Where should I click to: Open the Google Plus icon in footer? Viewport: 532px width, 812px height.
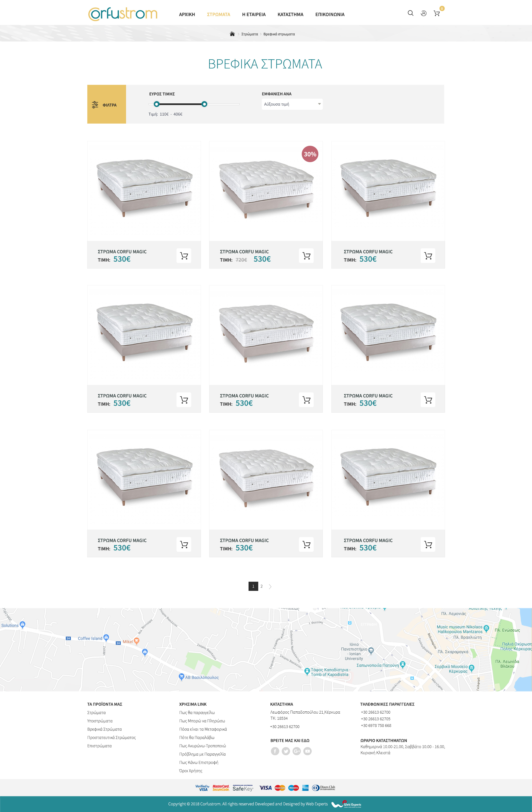click(x=297, y=751)
